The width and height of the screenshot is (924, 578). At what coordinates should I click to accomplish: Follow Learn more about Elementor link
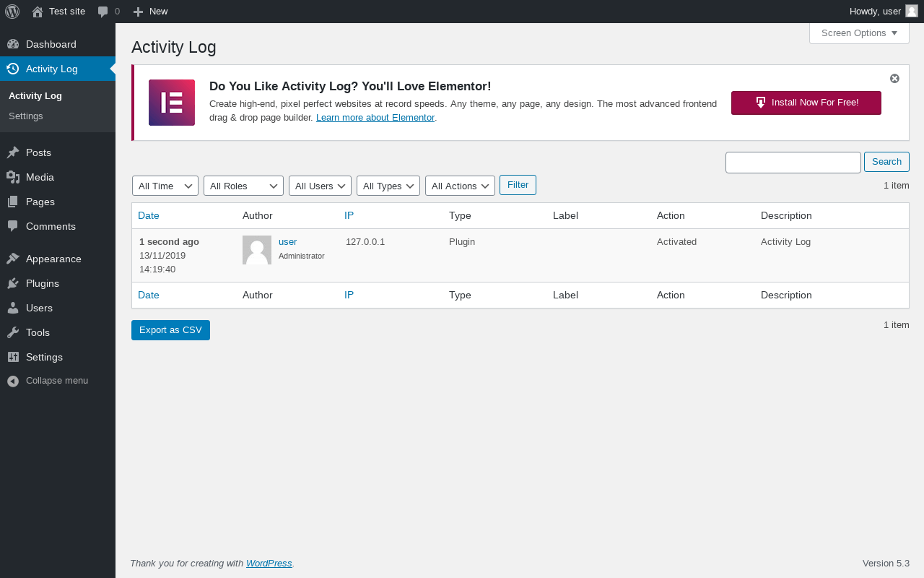(375, 118)
